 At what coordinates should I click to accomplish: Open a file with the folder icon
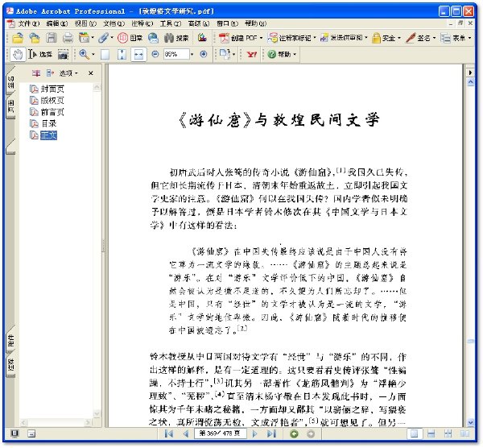(x=18, y=38)
